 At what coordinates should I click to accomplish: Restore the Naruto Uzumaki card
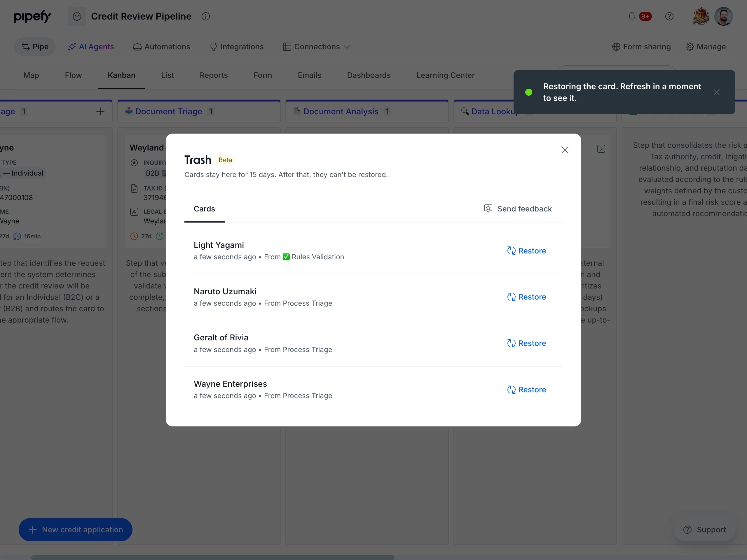tap(526, 297)
